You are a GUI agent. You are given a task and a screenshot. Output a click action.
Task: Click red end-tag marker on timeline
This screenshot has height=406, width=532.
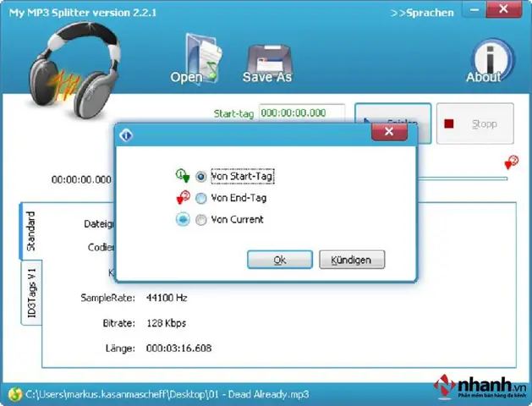click(512, 162)
